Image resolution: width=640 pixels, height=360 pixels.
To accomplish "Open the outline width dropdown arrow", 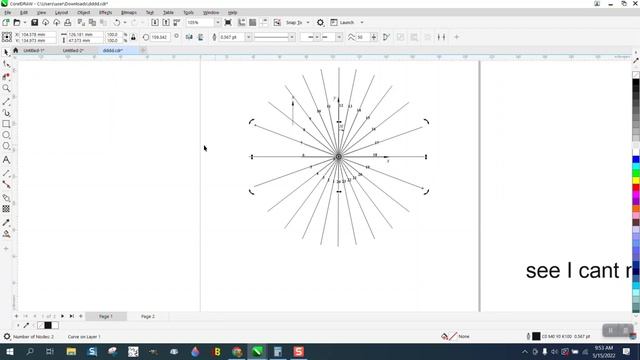I will coord(248,37).
